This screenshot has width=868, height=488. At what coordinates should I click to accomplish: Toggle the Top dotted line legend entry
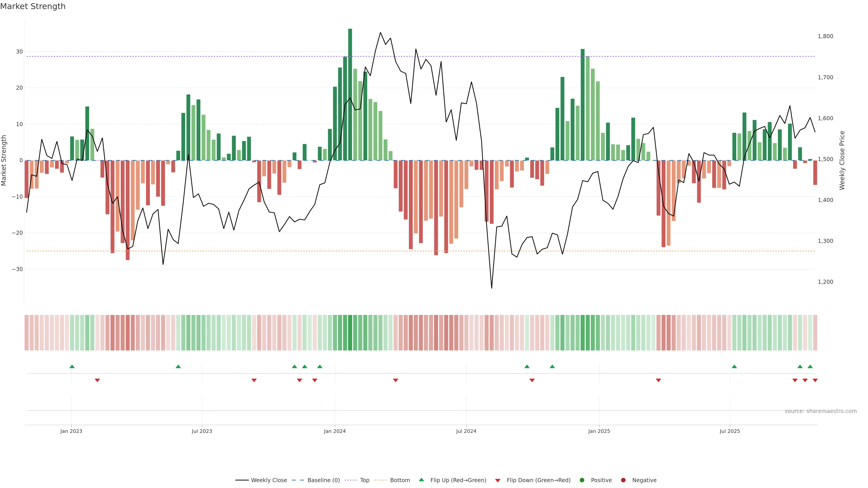pyautogui.click(x=365, y=480)
